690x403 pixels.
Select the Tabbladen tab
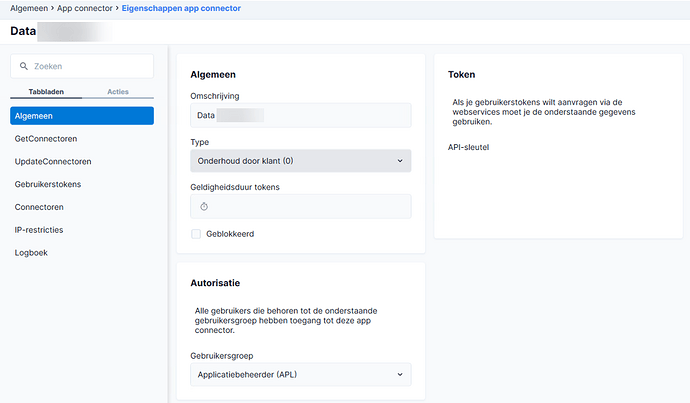[x=46, y=91]
